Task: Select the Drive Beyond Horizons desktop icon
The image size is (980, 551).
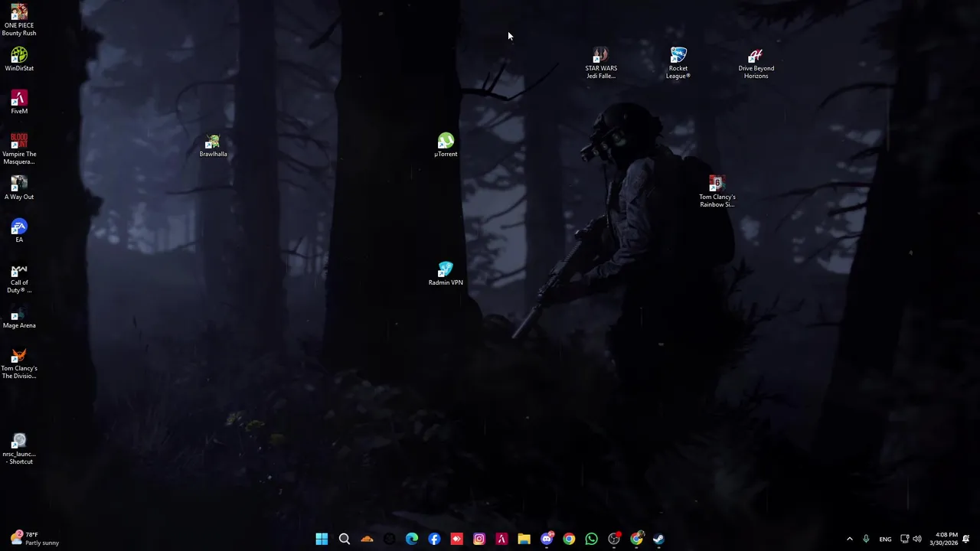Action: 756,63
